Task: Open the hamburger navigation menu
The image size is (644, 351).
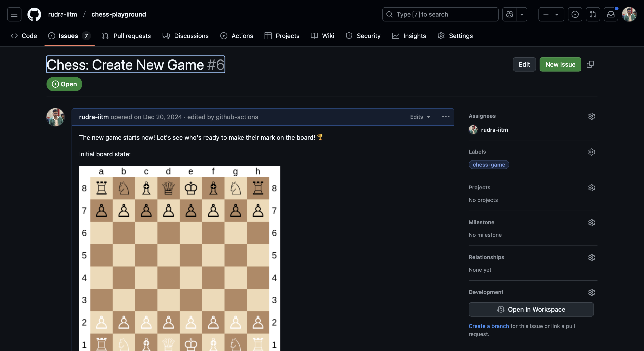Action: [x=14, y=14]
